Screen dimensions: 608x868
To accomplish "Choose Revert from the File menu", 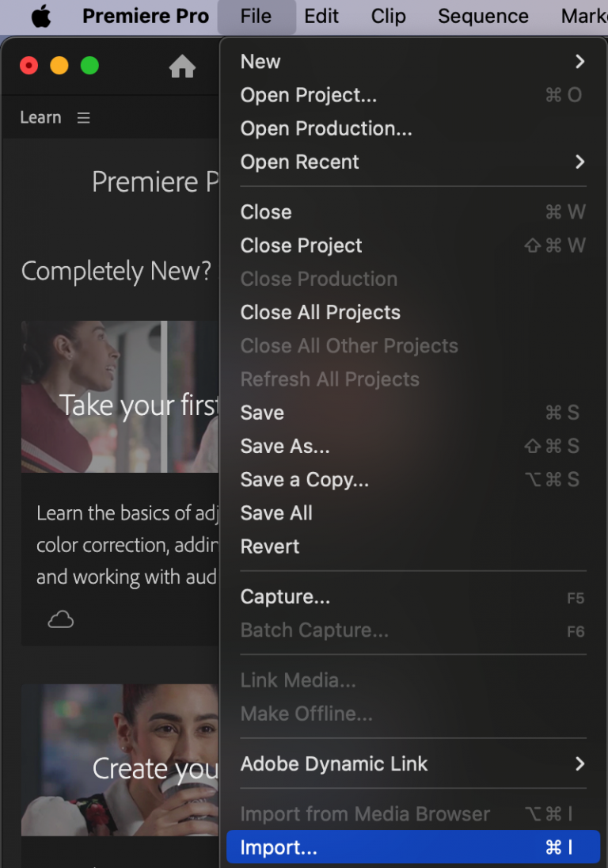I will [x=269, y=546].
